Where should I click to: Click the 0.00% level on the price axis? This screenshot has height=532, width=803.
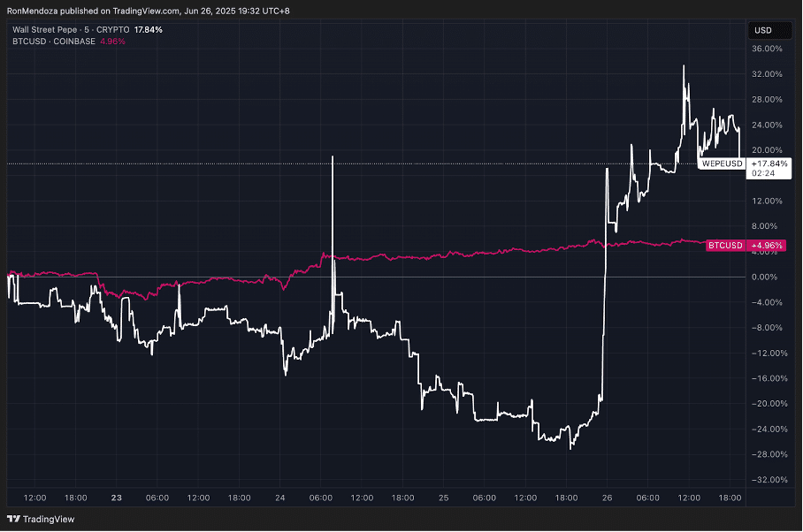point(766,277)
